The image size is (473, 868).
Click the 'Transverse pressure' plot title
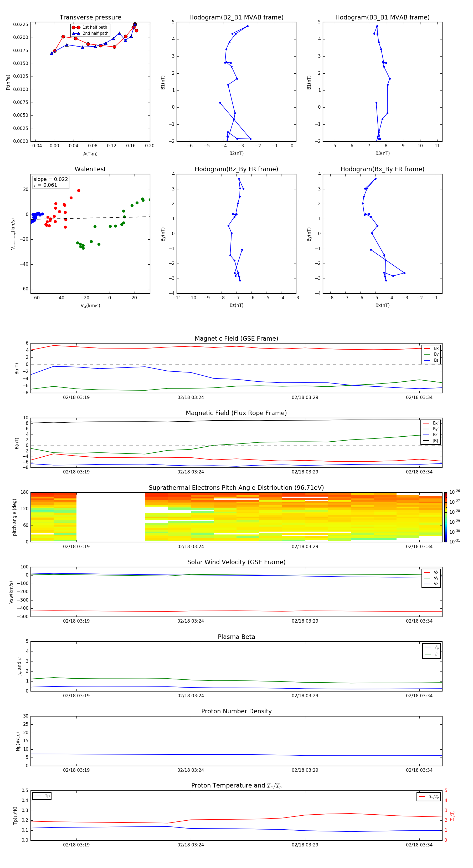pyautogui.click(x=90, y=18)
